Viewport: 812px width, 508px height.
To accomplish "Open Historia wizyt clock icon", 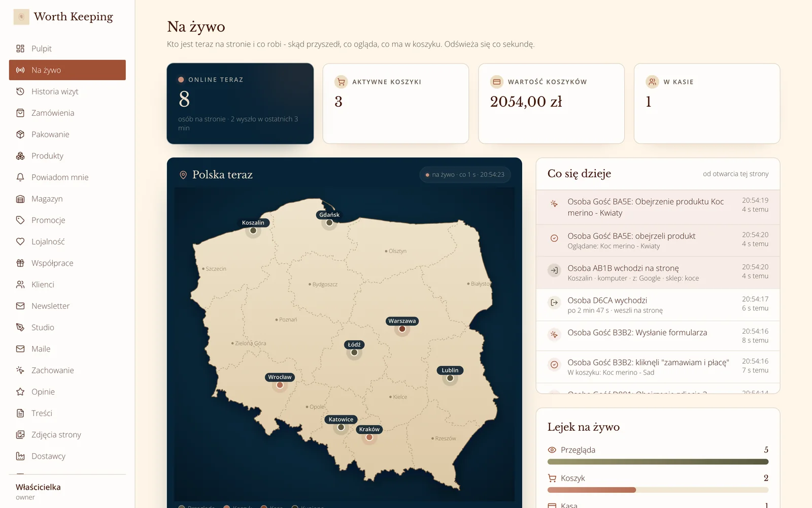I will point(20,91).
